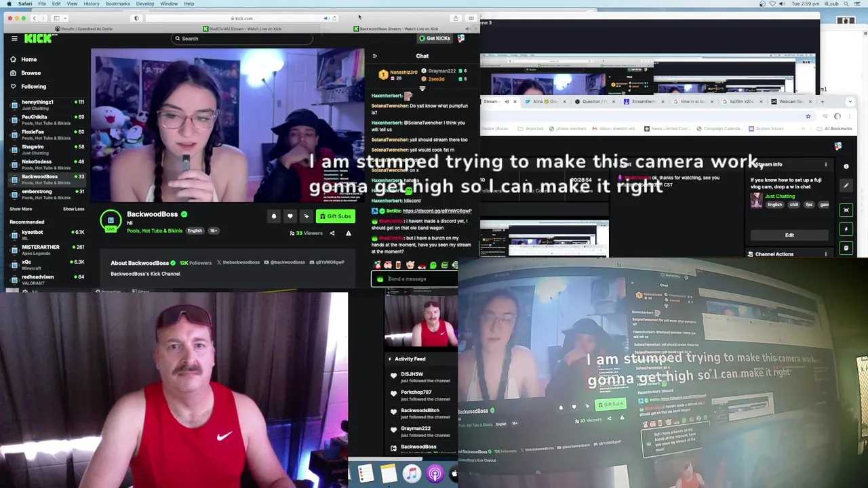Open PauChikita channel in sidebar

(x=47, y=119)
